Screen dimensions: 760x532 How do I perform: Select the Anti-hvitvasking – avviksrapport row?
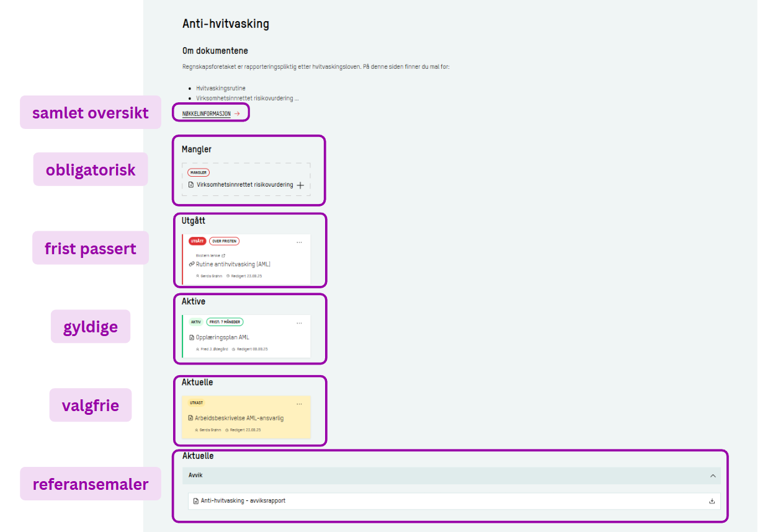coord(243,501)
